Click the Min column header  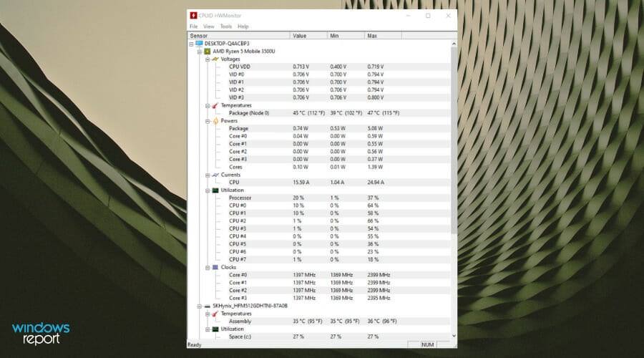[x=346, y=36]
